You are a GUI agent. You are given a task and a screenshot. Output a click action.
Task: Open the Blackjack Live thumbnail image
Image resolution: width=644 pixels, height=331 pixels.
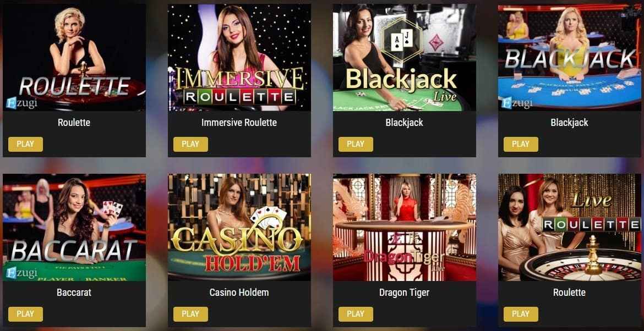pos(405,57)
